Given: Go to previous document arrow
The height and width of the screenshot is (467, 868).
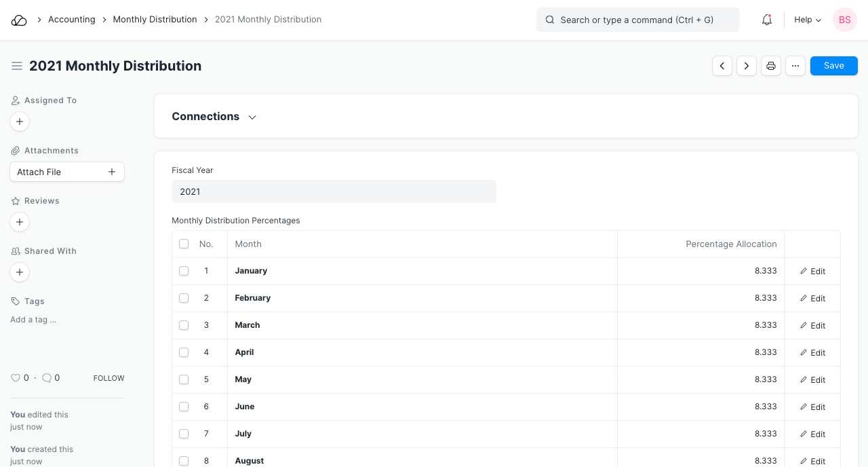Looking at the screenshot, I should 722,66.
